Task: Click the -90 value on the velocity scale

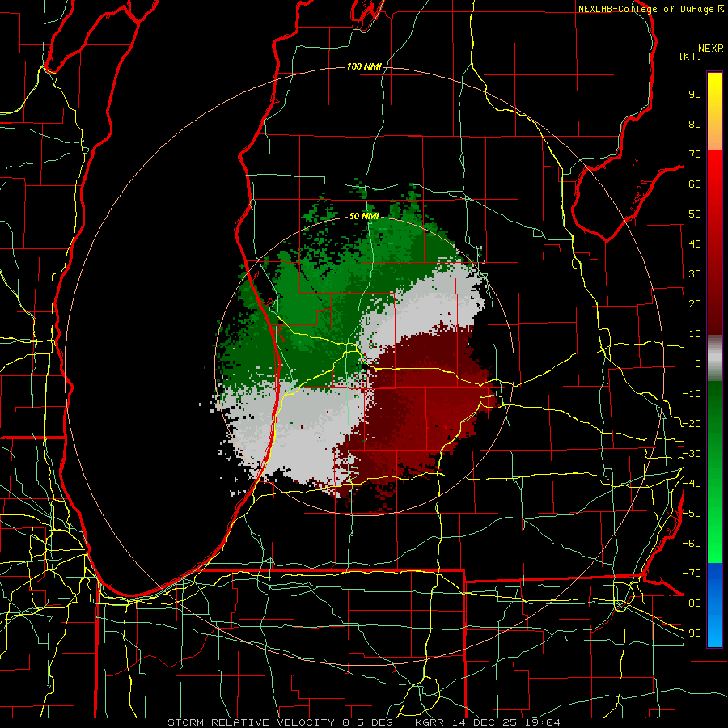Action: tap(692, 633)
